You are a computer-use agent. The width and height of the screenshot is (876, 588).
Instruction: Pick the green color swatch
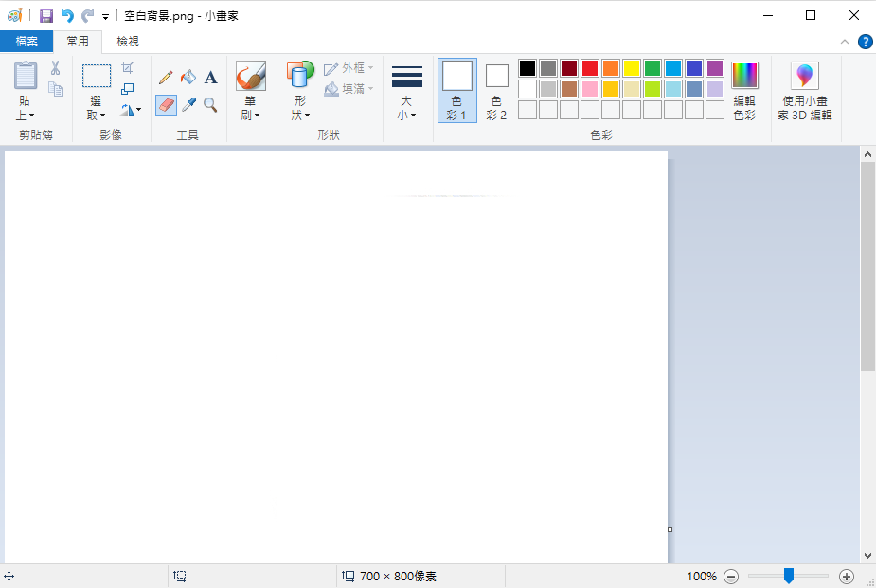[x=652, y=68]
